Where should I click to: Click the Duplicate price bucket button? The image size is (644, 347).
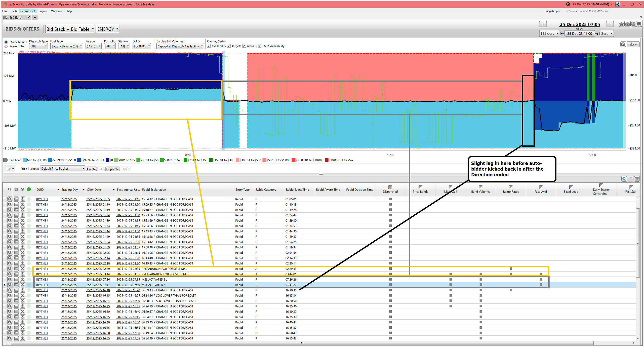[x=112, y=169]
